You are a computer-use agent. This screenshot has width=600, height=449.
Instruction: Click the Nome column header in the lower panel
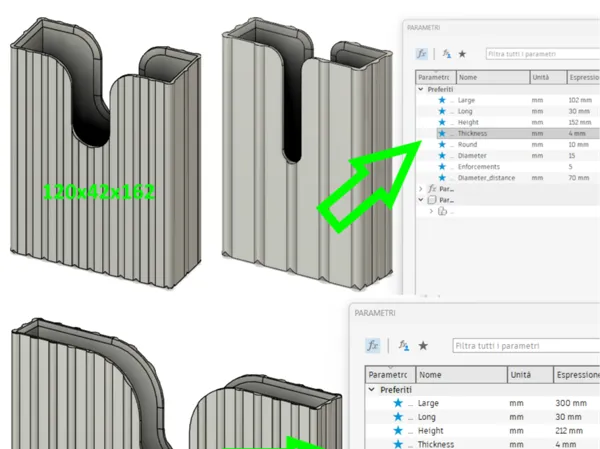(461, 374)
